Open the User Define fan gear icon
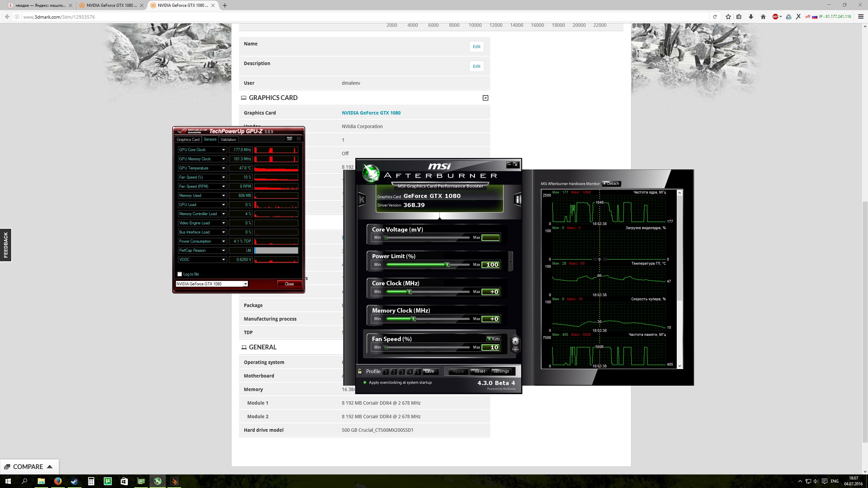868x488 pixels. click(x=515, y=343)
